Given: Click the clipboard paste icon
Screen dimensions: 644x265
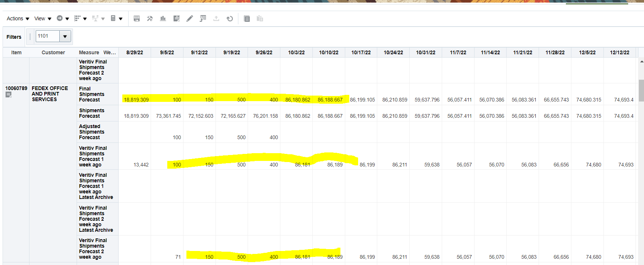Looking at the screenshot, I should tap(260, 18).
